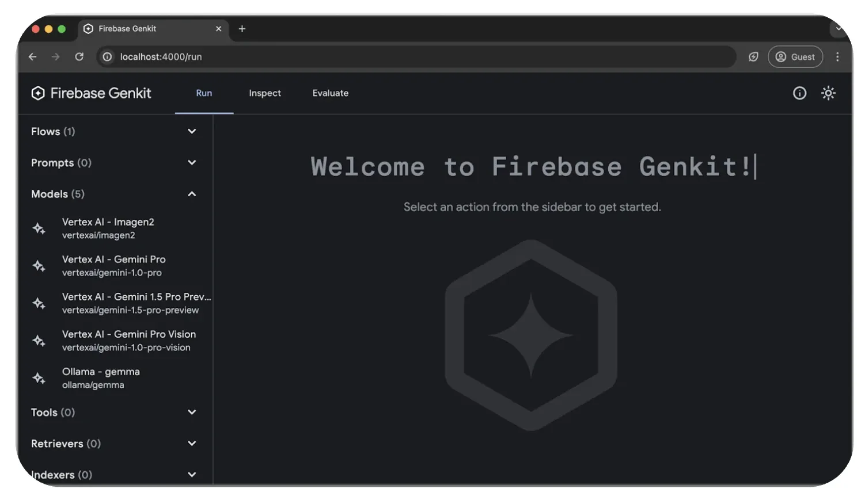
Task: Click the sparkle icon beside Gemini 1.5 Pro Preview
Action: click(x=39, y=303)
